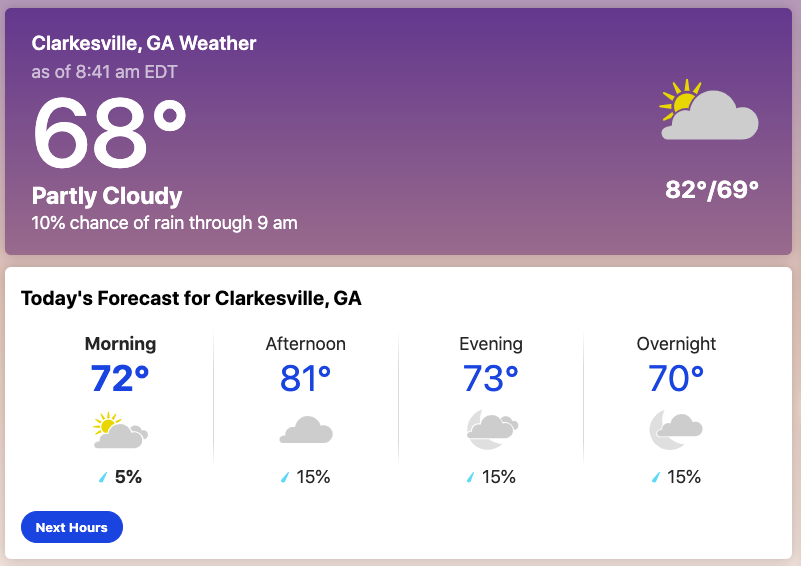Select the Evening forecast heading

[x=491, y=344]
